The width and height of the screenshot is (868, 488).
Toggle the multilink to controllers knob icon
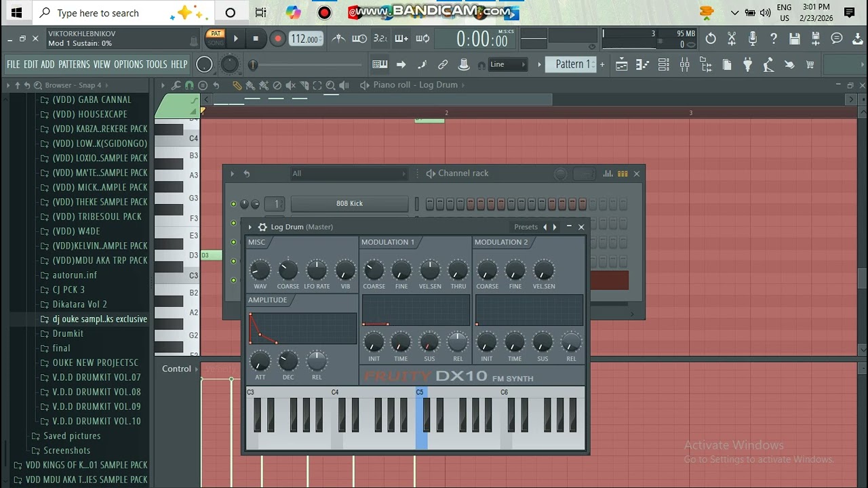464,64
